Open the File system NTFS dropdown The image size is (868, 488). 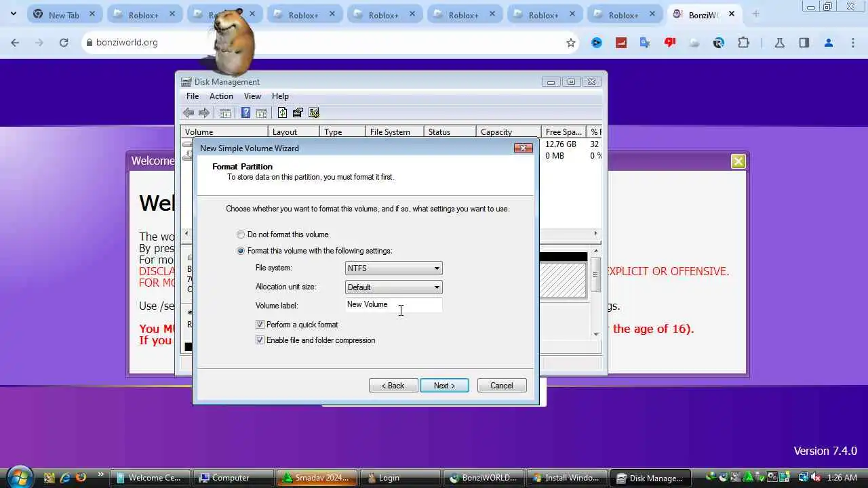tap(393, 268)
